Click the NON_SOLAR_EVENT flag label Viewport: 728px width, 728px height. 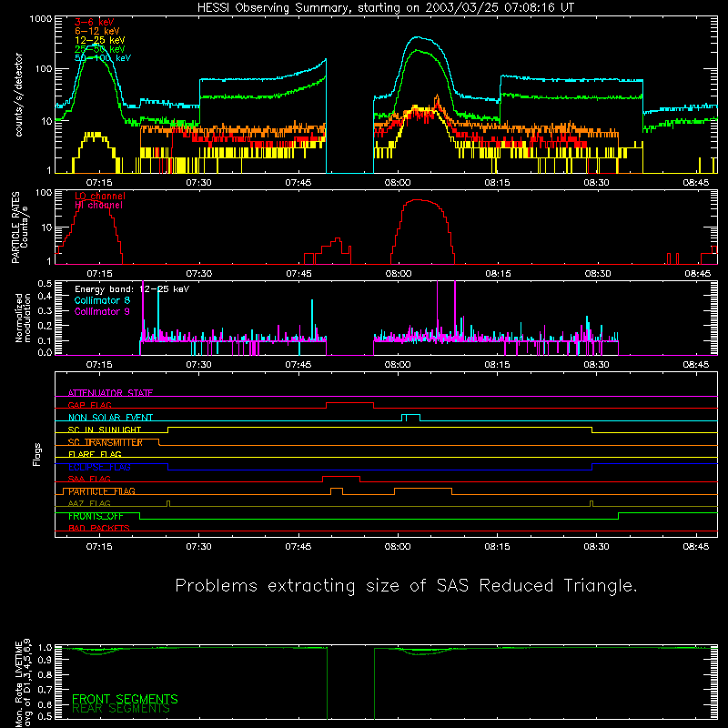110,418
